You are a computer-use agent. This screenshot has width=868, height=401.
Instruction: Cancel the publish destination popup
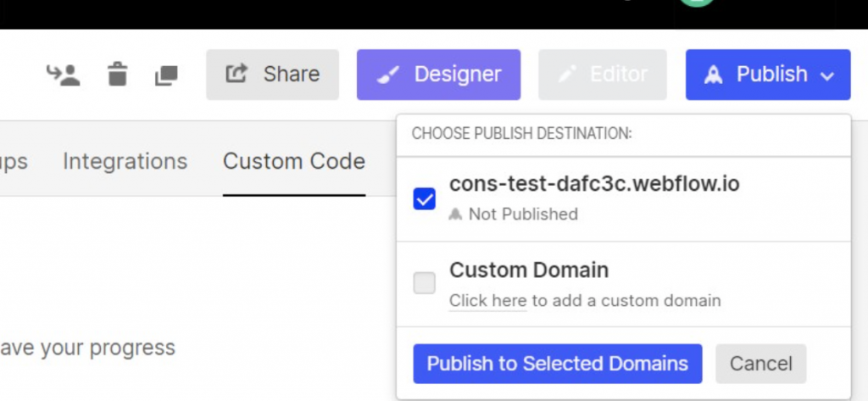tap(760, 364)
